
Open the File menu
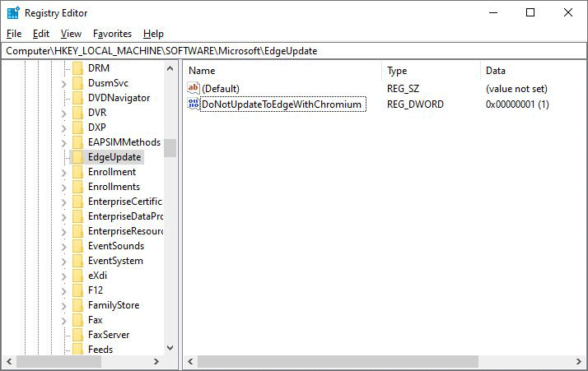click(14, 34)
